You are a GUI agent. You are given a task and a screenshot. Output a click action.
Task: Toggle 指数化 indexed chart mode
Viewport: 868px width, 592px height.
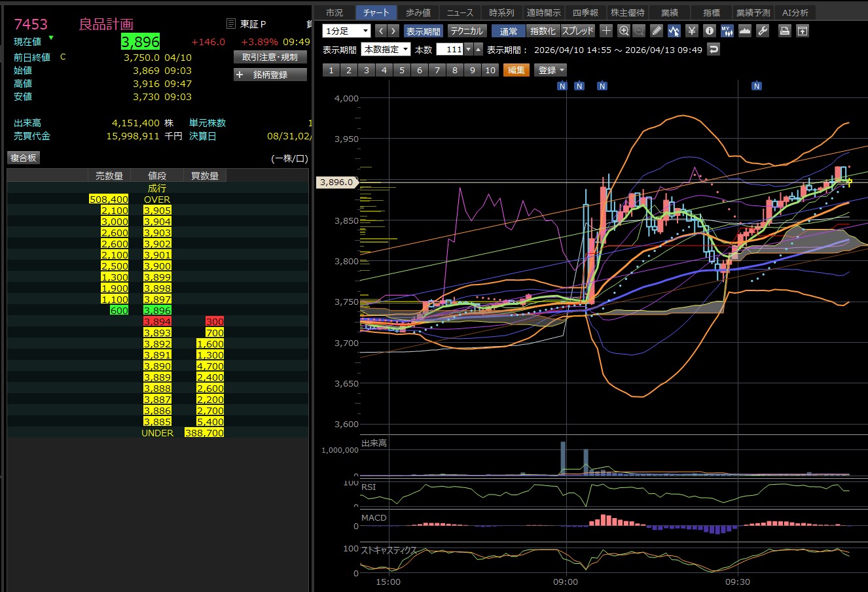(543, 31)
